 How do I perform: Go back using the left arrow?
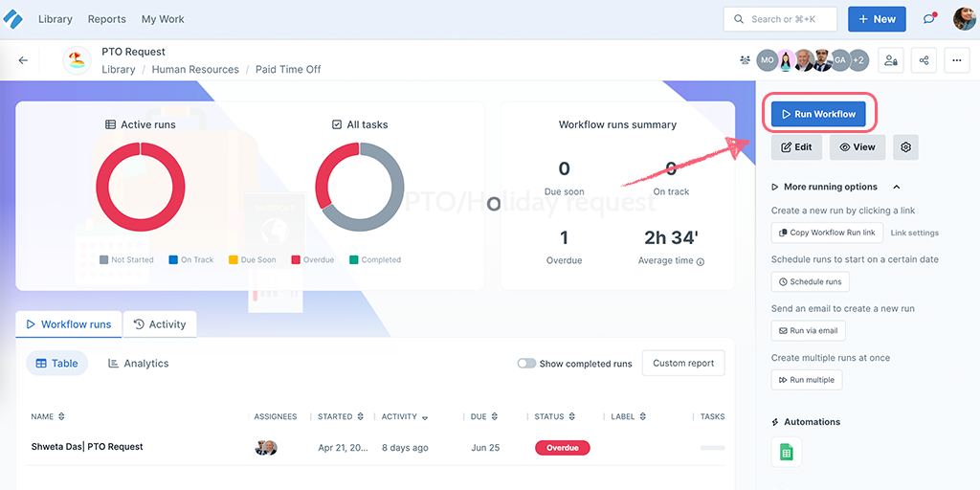click(23, 60)
